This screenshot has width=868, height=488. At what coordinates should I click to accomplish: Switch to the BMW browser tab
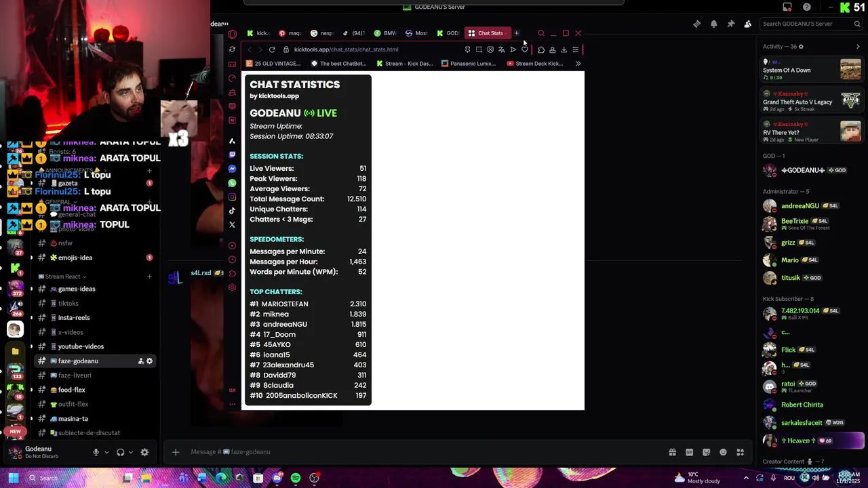click(385, 33)
